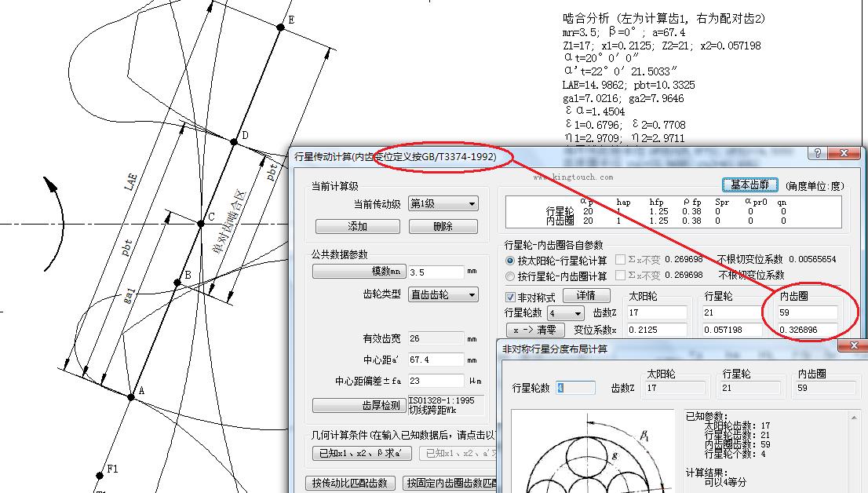
Task: Click 行星轮数 field in 非对称行星分度布局计算 dialog
Action: 576,388
